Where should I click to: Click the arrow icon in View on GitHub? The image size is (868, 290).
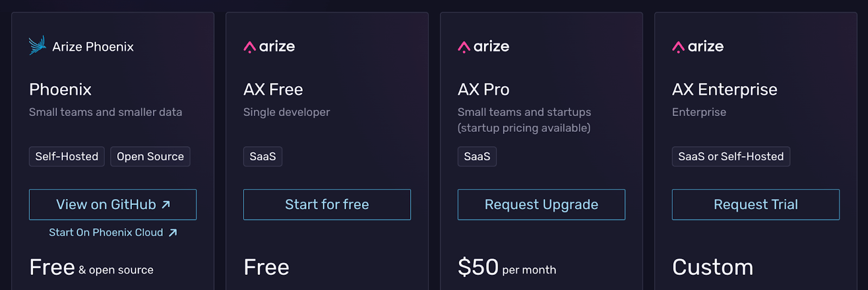coord(166,204)
